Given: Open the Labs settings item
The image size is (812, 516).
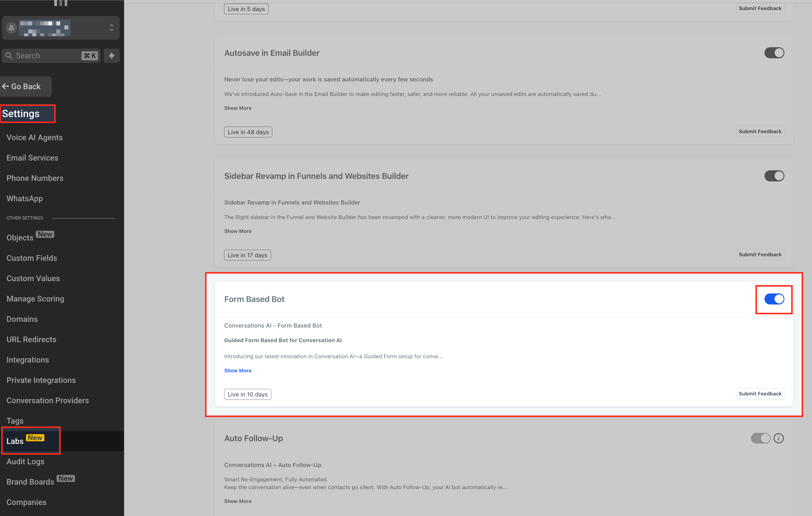Looking at the screenshot, I should click(x=15, y=441).
